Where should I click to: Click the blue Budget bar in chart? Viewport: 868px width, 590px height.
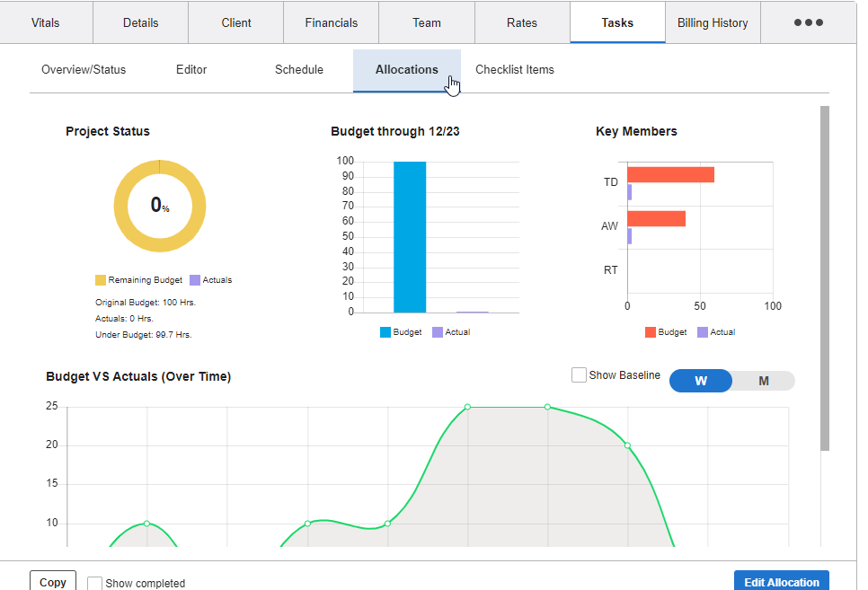tap(410, 237)
